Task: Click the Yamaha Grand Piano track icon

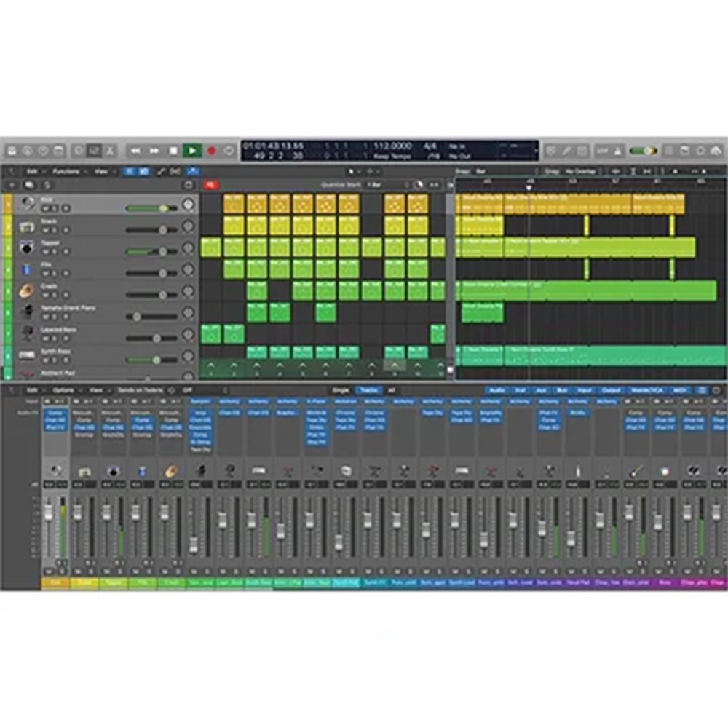Action: pos(28,312)
